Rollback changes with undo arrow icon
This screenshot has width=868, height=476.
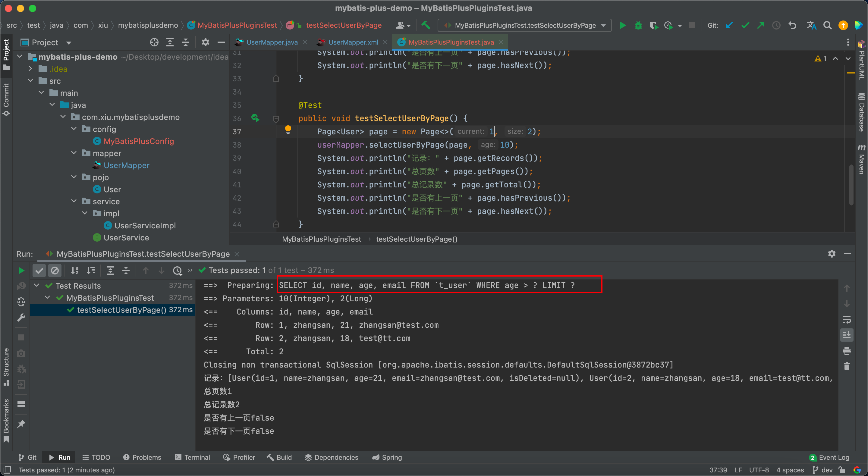793,25
